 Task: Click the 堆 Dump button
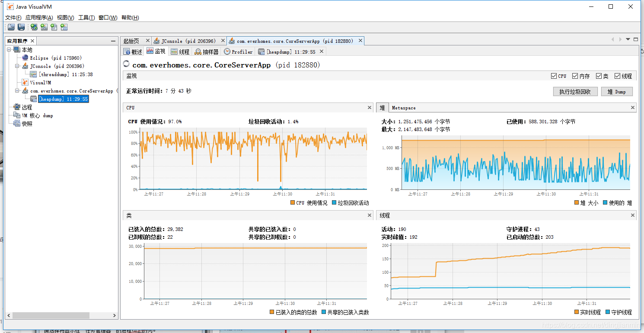click(x=617, y=92)
